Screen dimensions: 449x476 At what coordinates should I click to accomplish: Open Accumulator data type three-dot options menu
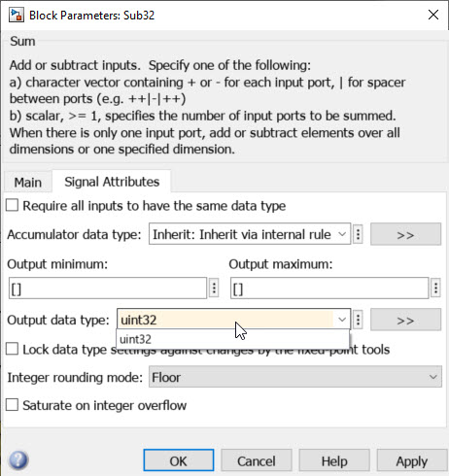[x=358, y=234]
